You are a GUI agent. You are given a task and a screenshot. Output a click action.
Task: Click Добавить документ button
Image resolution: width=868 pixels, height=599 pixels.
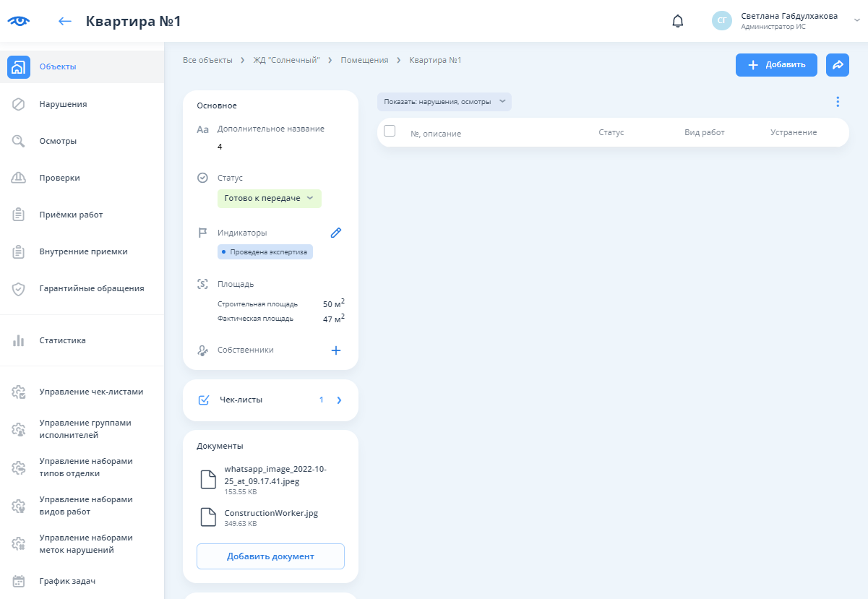coord(270,556)
